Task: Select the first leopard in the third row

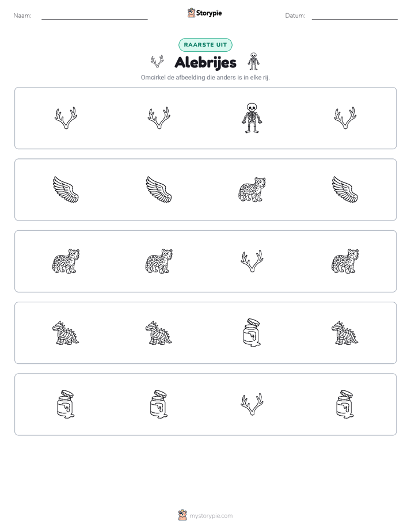Action: 66,261
